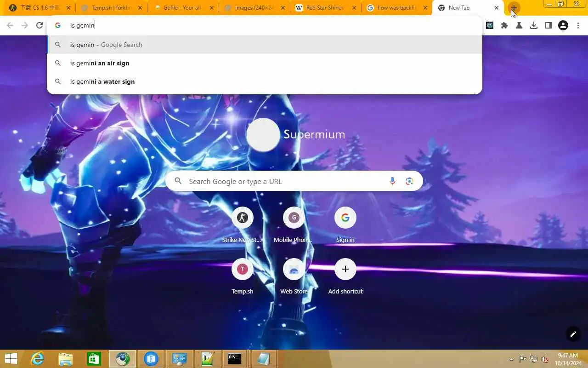Screen dimensions: 588x368
Task: Click the Supermium round logo
Action: 263,135
